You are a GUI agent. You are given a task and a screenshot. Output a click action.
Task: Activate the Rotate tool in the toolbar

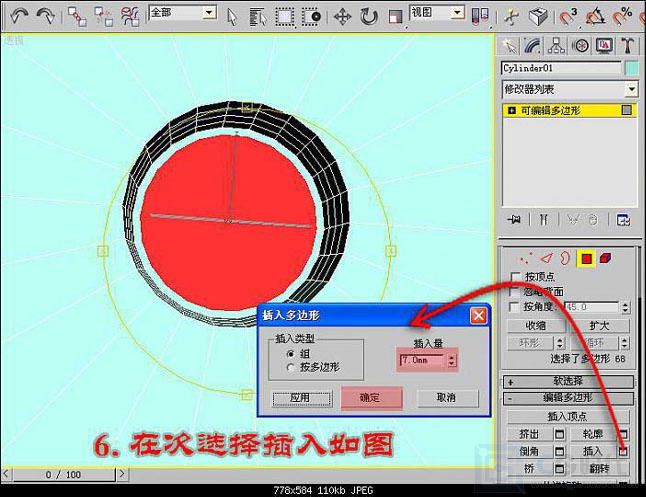[x=369, y=16]
